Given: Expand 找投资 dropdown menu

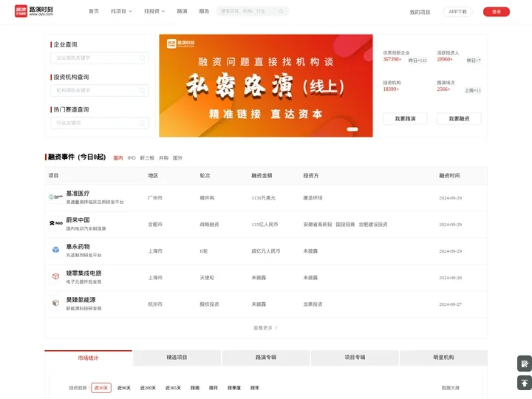Looking at the screenshot, I should click(154, 11).
